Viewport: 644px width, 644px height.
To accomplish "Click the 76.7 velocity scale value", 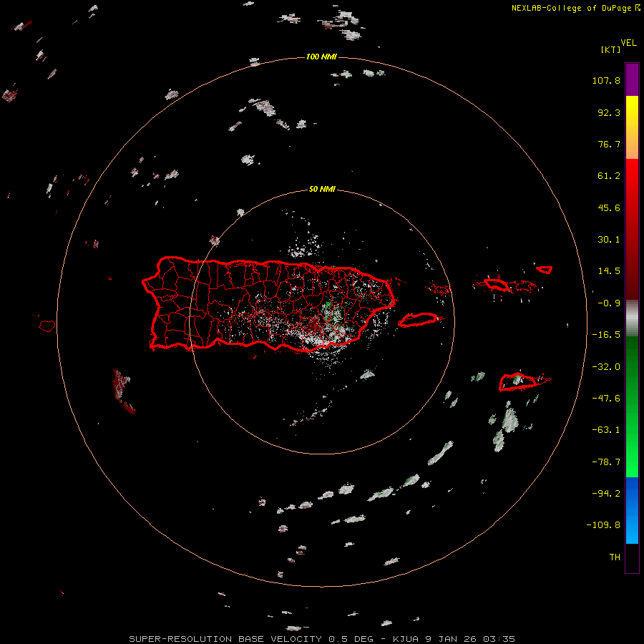I will [609, 144].
